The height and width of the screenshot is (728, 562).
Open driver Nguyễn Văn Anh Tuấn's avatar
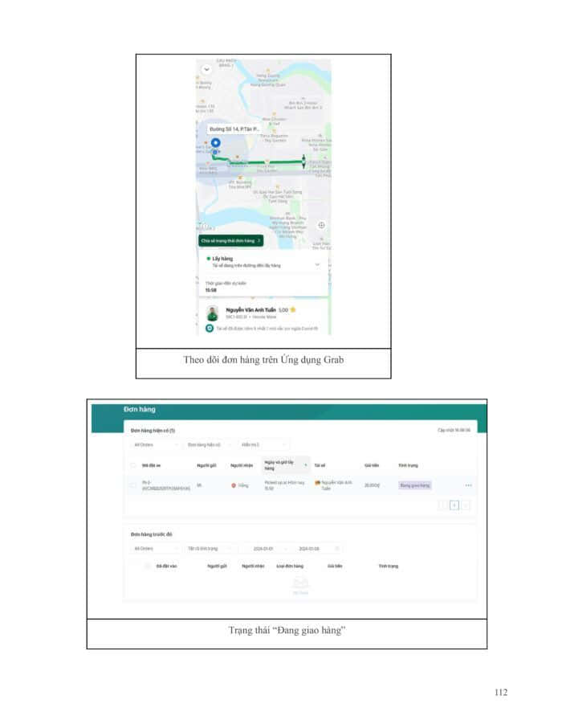(212, 313)
